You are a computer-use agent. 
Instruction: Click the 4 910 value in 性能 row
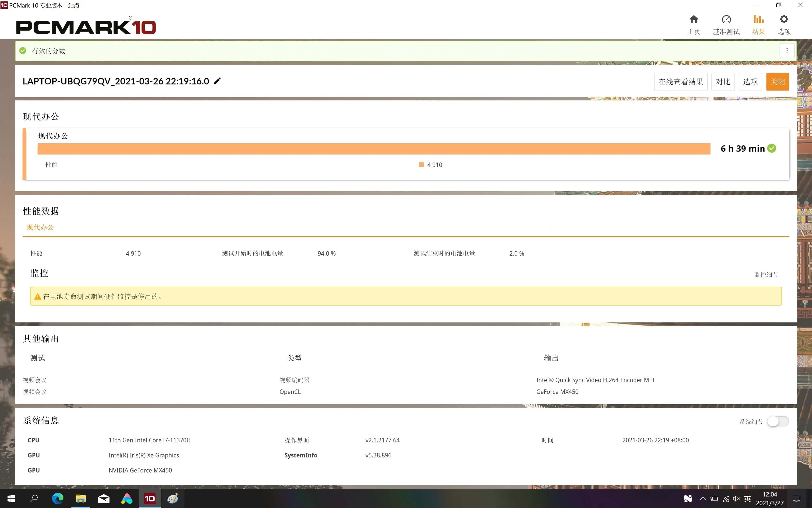coord(133,253)
